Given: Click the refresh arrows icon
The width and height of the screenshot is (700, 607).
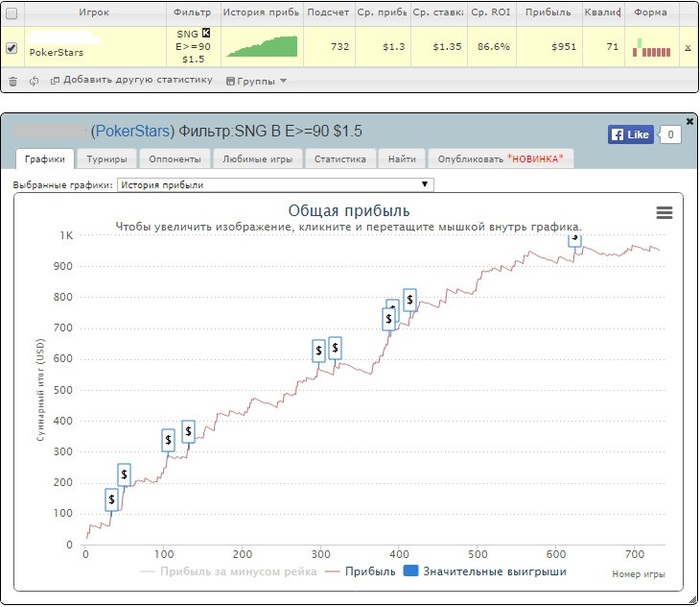Looking at the screenshot, I should [x=34, y=81].
